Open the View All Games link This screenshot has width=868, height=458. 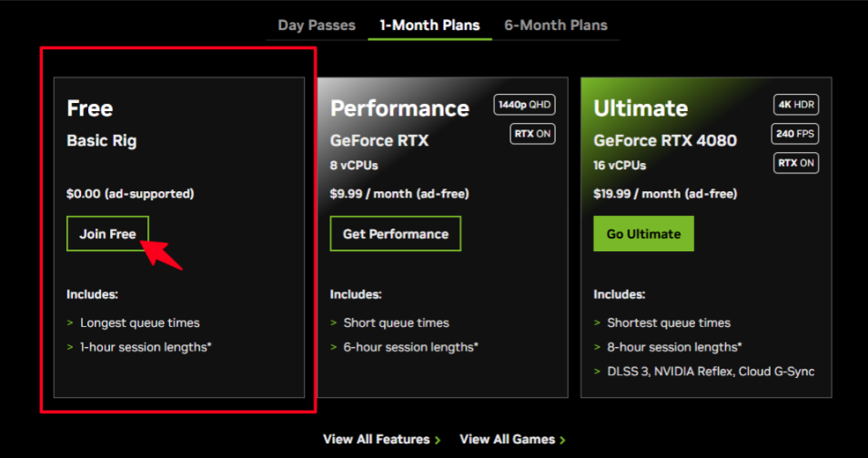pos(512,439)
